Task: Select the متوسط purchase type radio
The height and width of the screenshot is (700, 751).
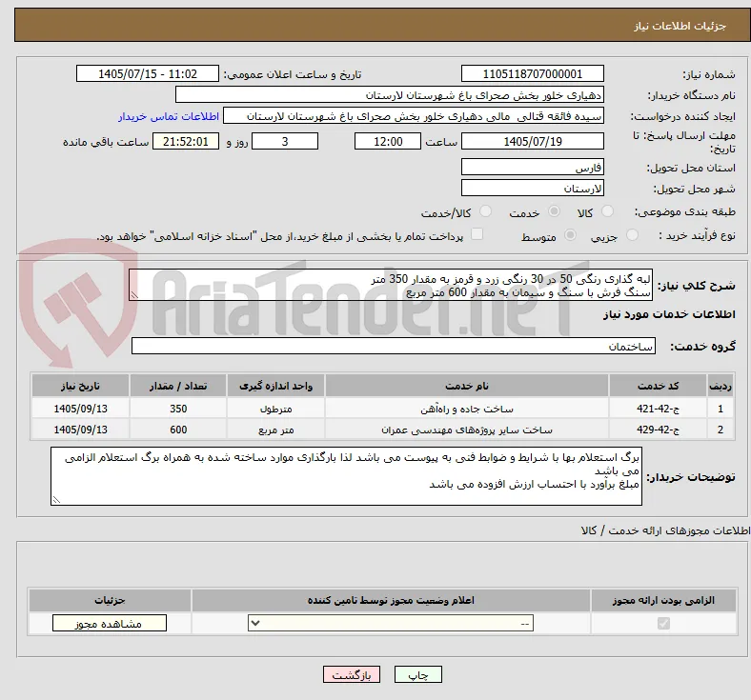Action: (570, 234)
